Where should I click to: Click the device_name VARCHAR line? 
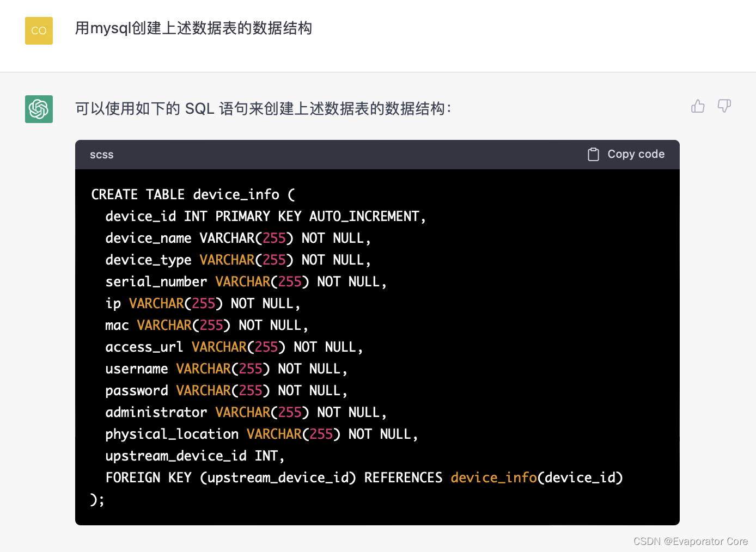237,238
